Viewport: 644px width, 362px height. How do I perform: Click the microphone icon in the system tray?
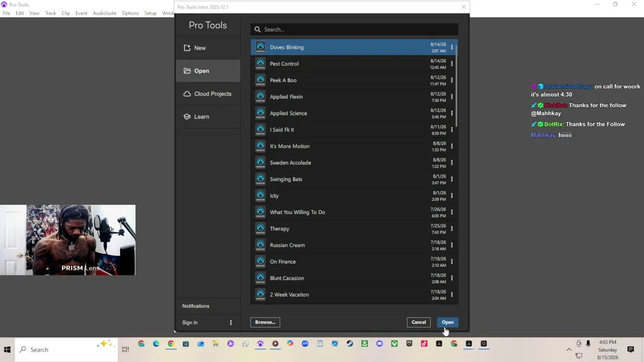(x=588, y=344)
